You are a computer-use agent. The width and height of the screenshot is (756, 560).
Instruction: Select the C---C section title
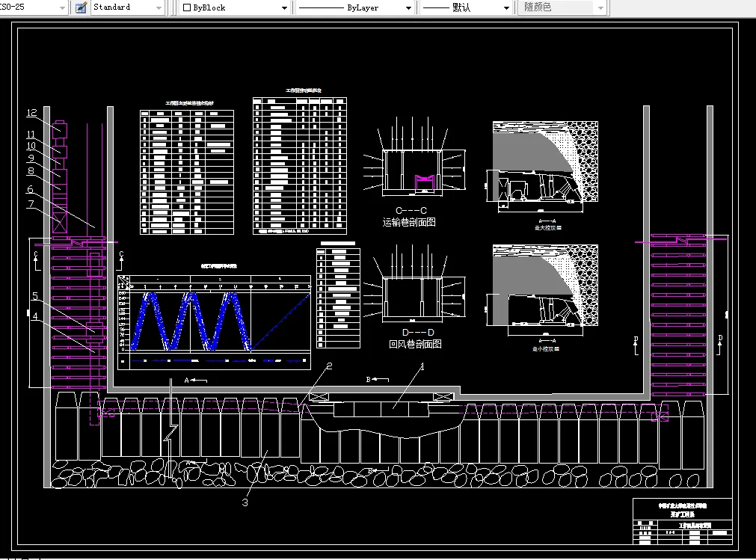[411, 211]
